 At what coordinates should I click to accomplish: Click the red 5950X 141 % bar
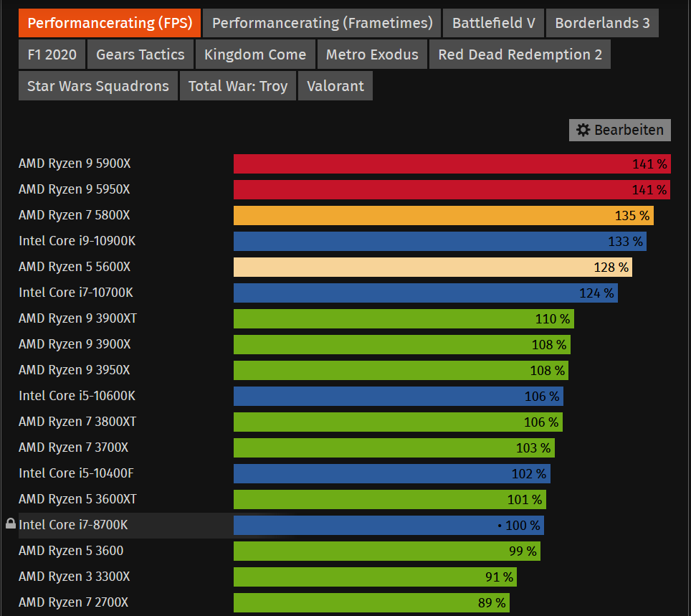point(452,189)
